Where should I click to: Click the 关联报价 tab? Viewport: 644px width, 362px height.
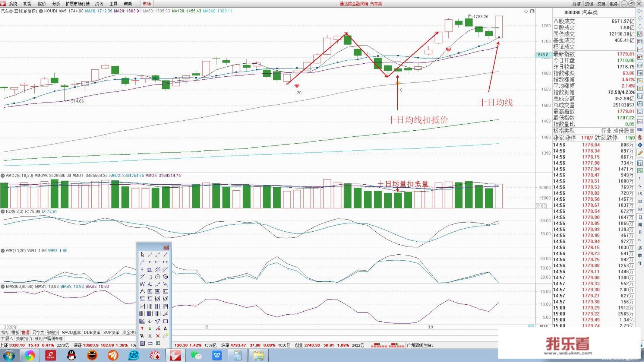24,339
